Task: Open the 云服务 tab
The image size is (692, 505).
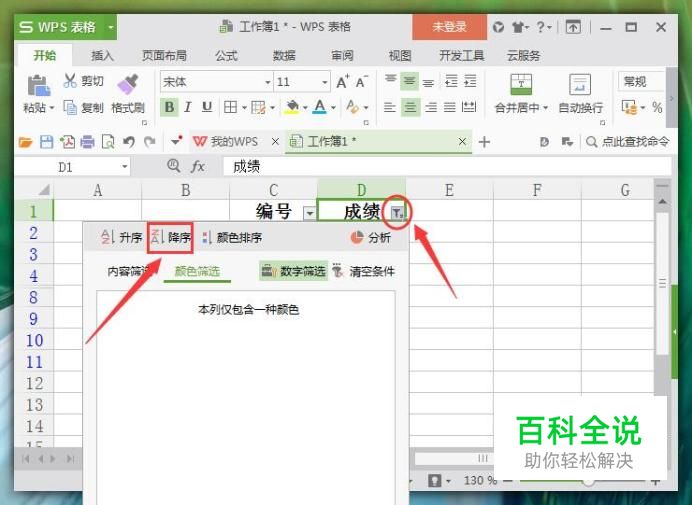Action: (x=523, y=56)
